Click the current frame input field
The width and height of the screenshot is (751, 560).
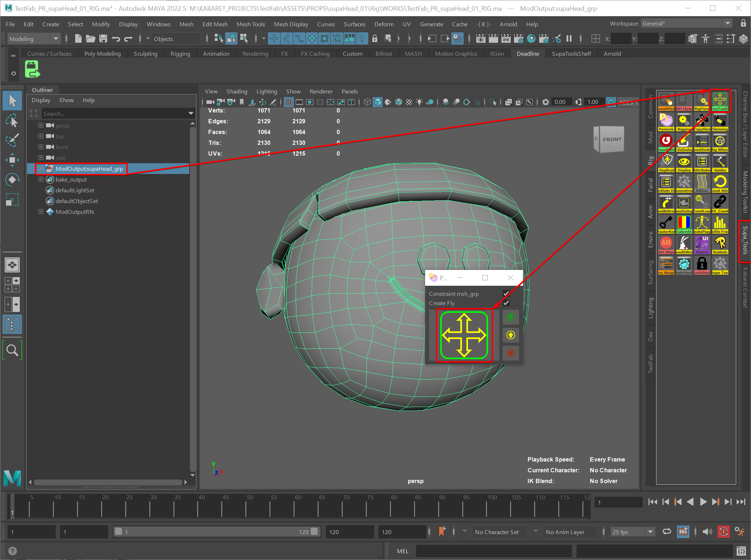click(x=618, y=502)
